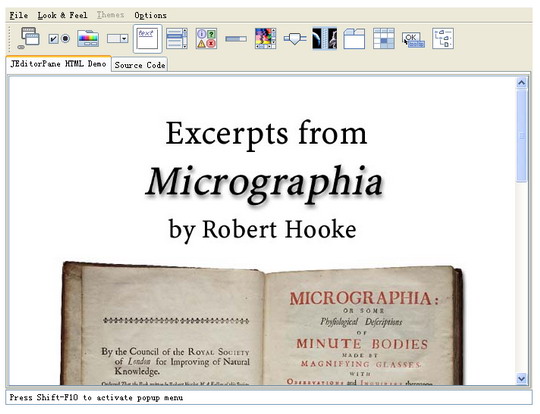This screenshot has width=540, height=414.
Task: Open the Tree demo icon
Action: pos(443,38)
